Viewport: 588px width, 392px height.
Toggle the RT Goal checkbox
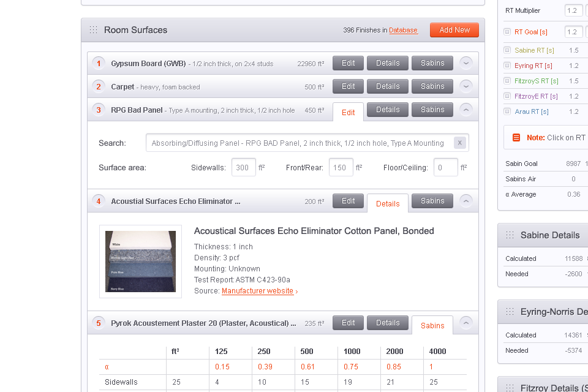pyautogui.click(x=507, y=32)
